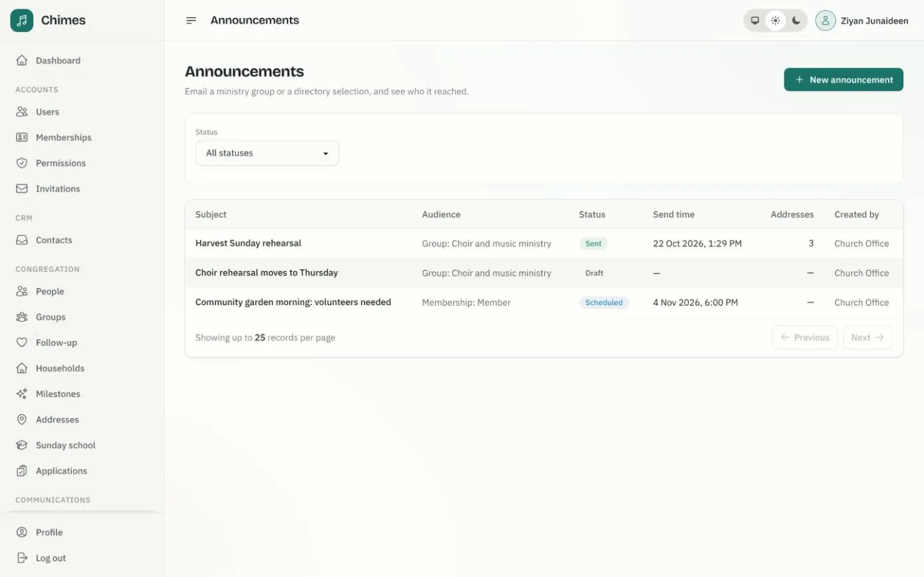Click the Households house icon

click(x=22, y=368)
